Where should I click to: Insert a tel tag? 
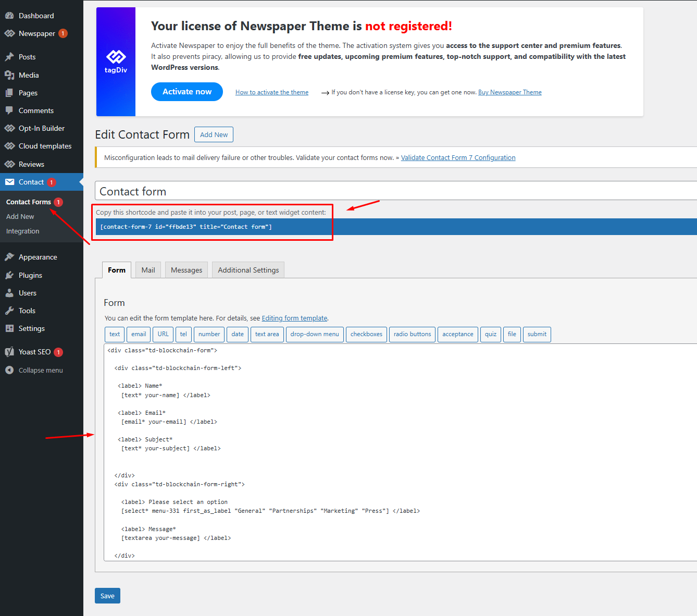pos(183,335)
